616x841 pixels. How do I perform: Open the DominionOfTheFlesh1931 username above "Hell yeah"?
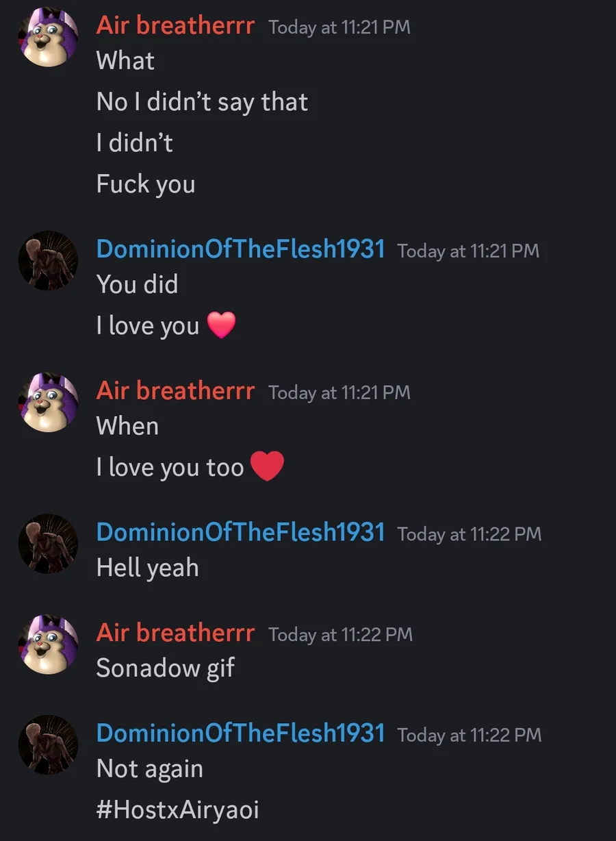(x=241, y=532)
